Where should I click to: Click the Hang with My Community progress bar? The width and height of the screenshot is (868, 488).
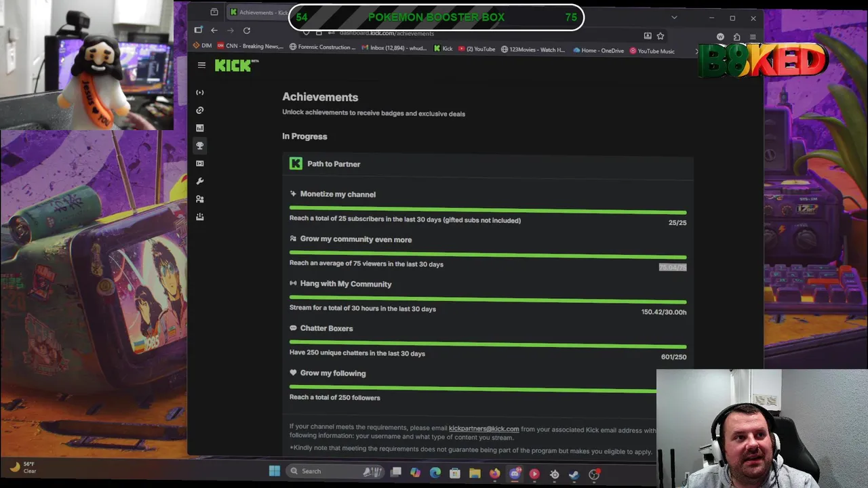pos(488,299)
